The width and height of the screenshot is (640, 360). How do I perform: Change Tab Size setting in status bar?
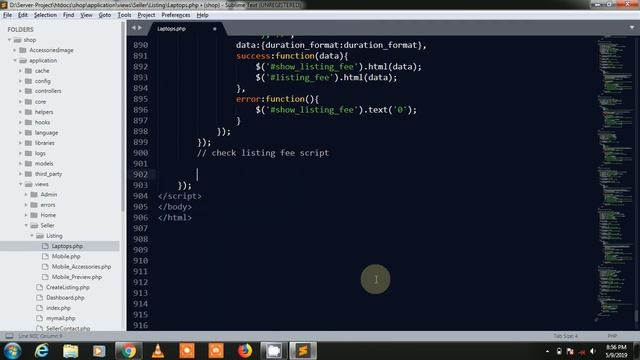566,336
